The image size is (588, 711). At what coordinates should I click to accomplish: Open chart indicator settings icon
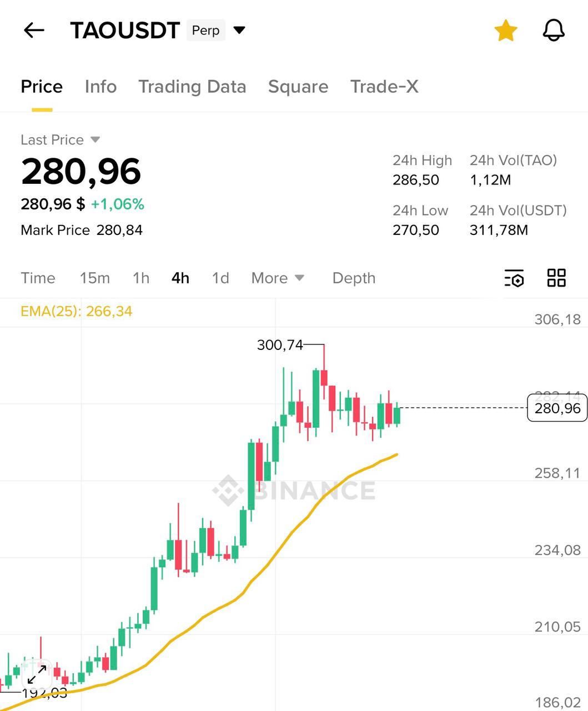pos(514,278)
